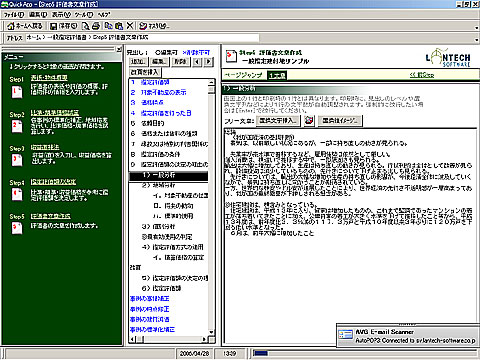
Task: Click the ホームへ戻る toolbar button
Action: coord(25,26)
